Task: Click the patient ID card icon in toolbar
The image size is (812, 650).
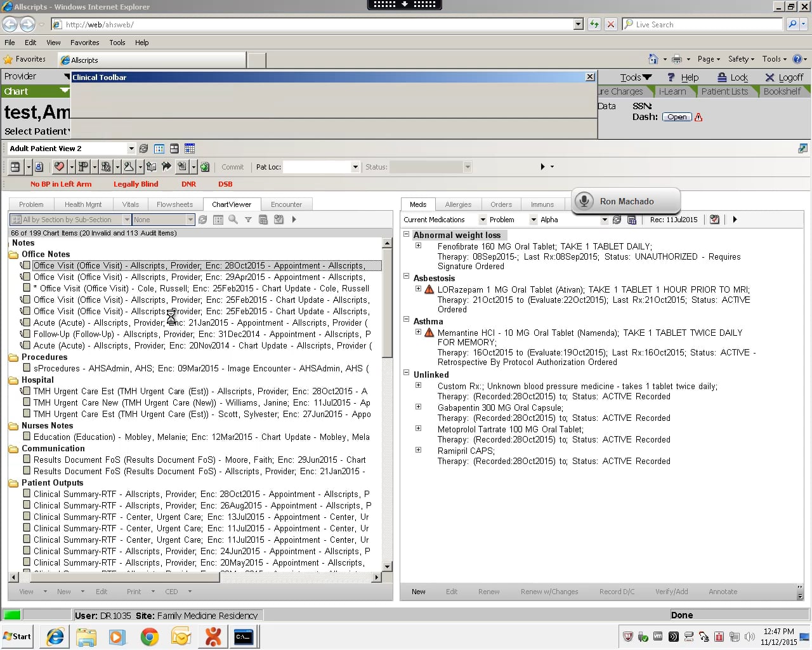Action: coord(39,167)
